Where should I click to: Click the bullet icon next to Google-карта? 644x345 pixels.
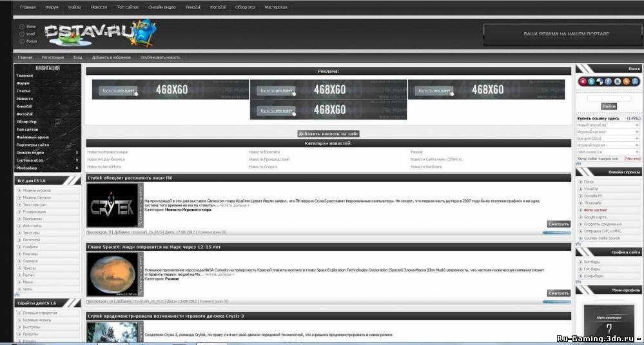[x=580, y=217]
